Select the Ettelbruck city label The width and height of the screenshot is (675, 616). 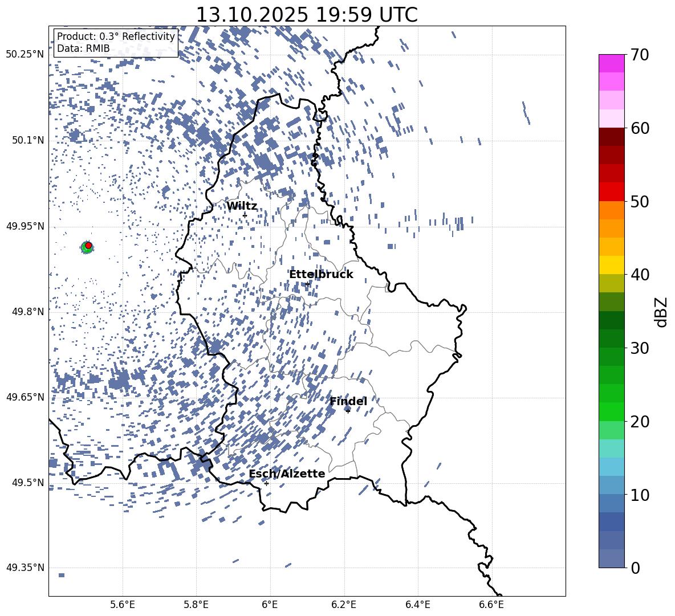(x=321, y=274)
